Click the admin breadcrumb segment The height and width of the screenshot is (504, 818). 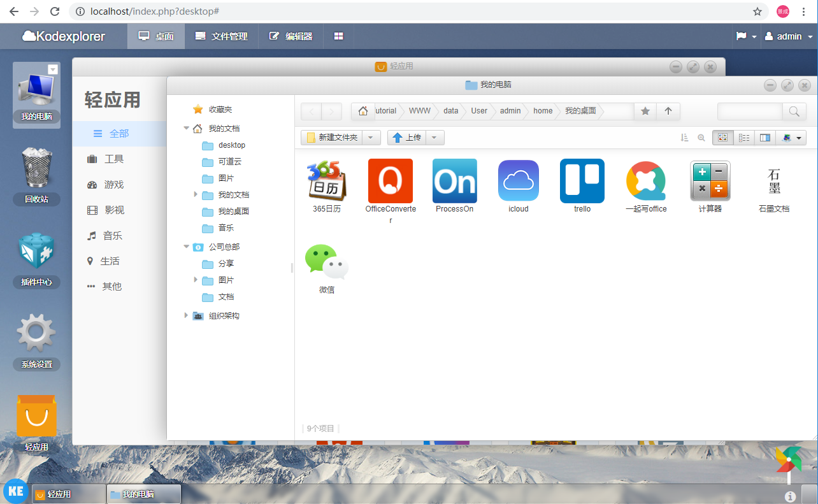[510, 111]
